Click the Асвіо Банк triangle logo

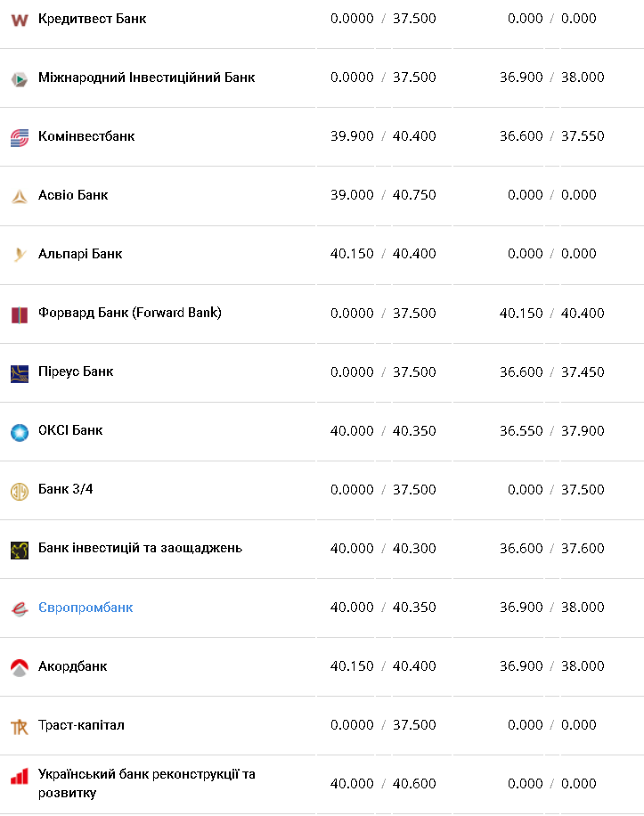coord(20,196)
